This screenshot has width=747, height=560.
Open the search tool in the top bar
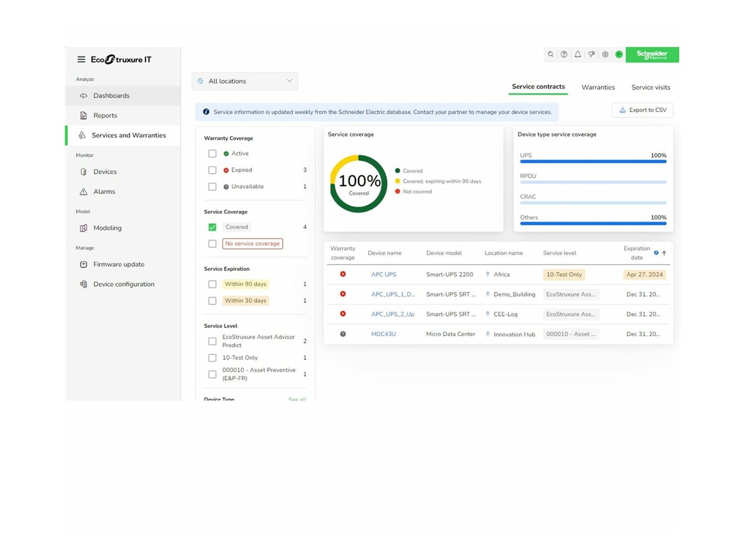point(550,54)
